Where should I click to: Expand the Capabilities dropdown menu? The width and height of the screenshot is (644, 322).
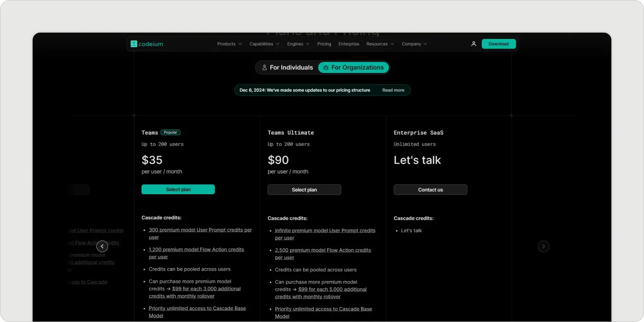pos(264,44)
